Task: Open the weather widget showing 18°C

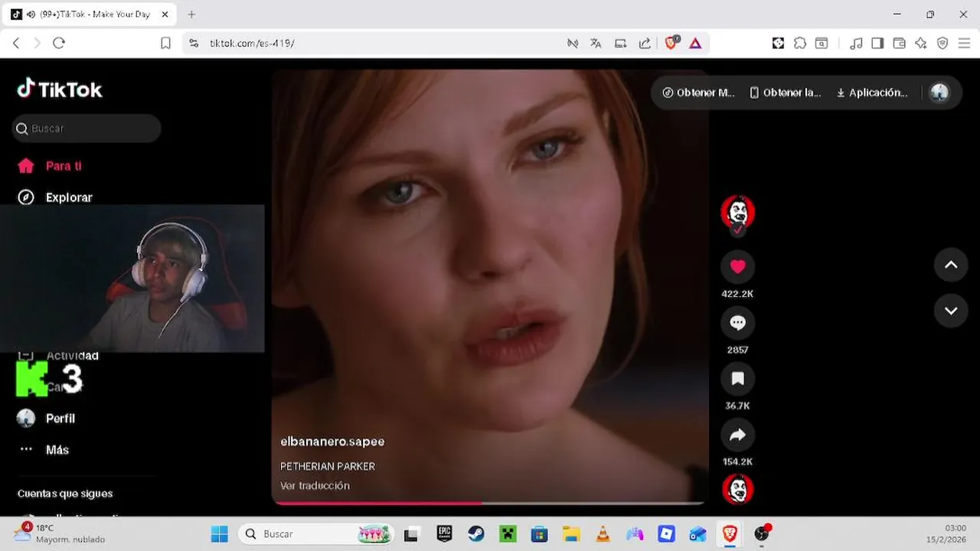Action: coord(60,533)
